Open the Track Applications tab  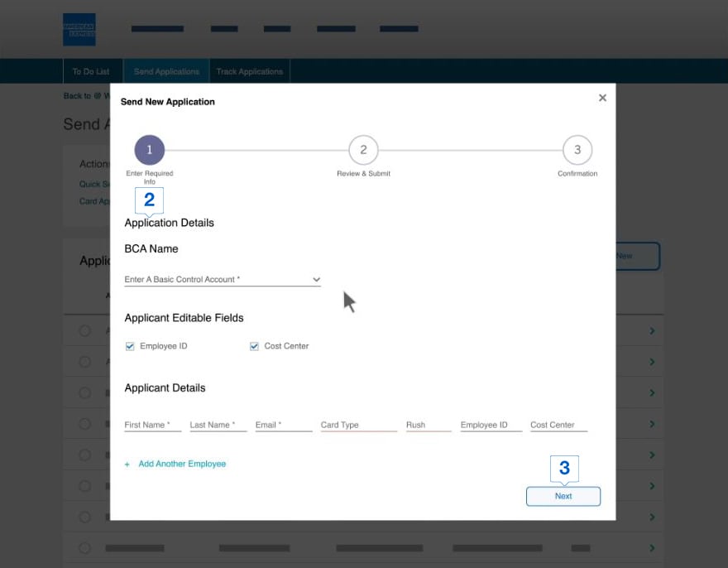[x=249, y=72]
